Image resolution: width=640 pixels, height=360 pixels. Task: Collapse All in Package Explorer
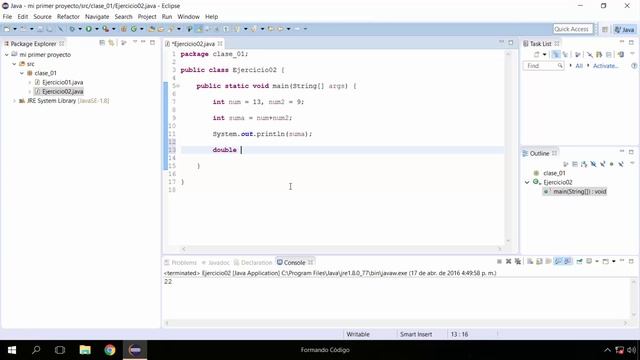(x=102, y=42)
